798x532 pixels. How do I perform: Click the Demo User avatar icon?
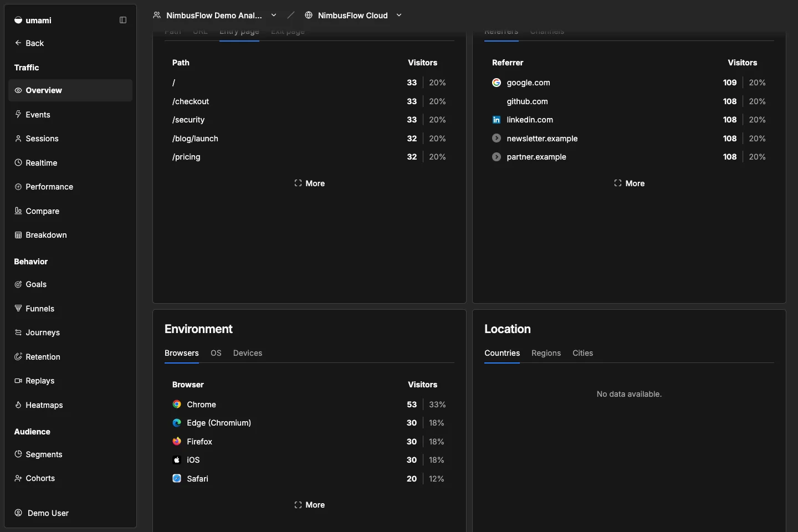point(18,513)
